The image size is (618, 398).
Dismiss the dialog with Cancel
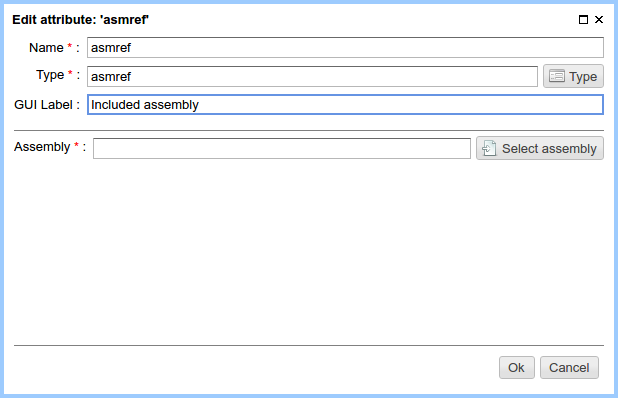point(569,368)
